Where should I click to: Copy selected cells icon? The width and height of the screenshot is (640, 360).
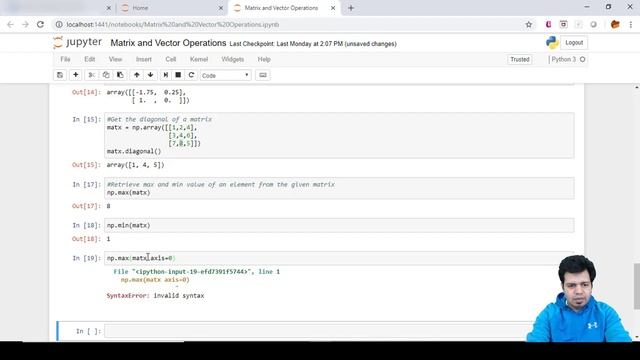106,75
